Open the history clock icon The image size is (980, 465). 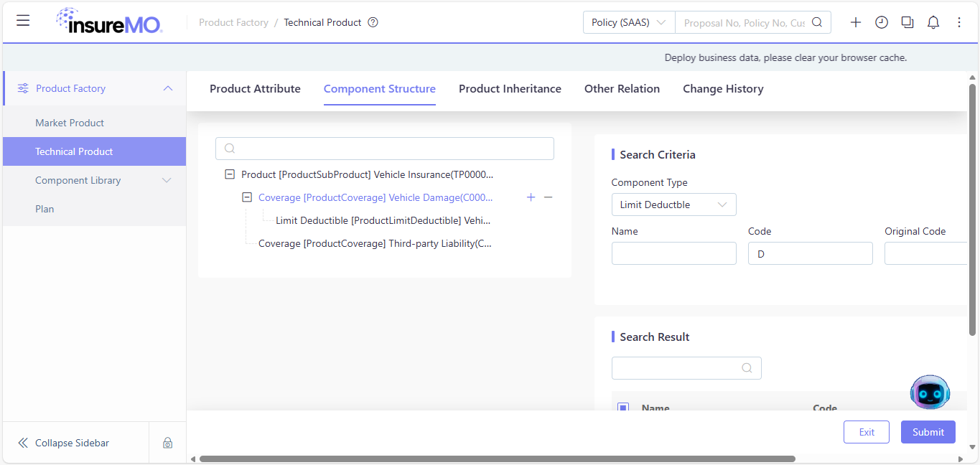(882, 22)
